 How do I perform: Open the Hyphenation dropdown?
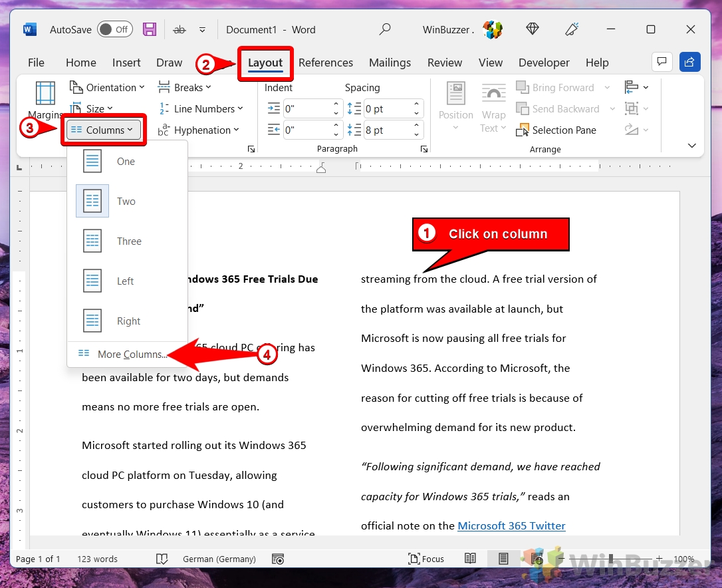point(199,130)
